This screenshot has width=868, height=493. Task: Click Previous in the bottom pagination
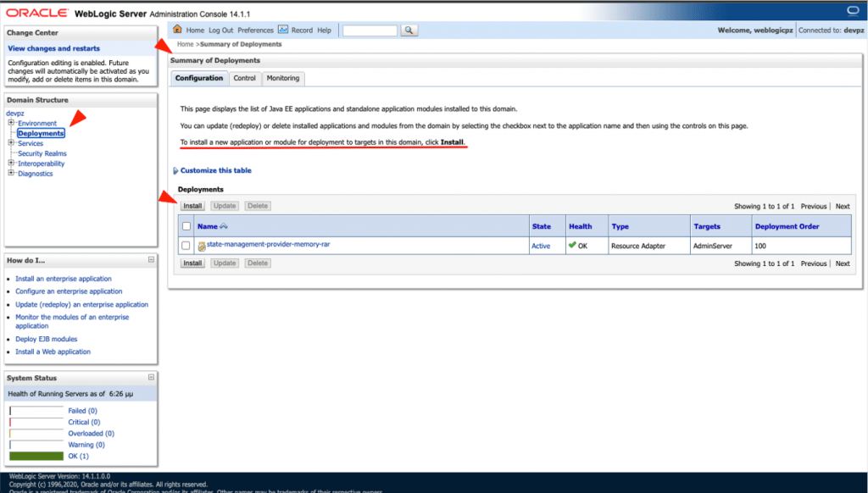[x=814, y=264]
